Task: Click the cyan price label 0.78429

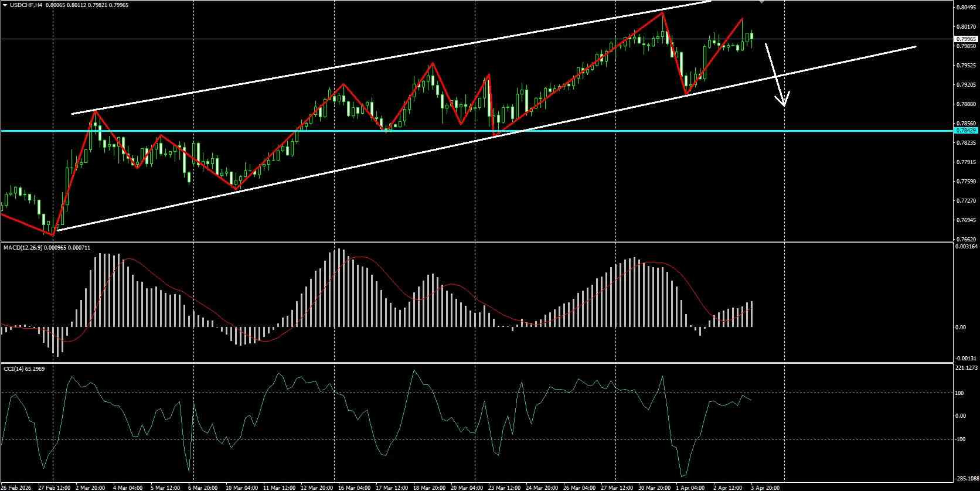Action: [966, 130]
